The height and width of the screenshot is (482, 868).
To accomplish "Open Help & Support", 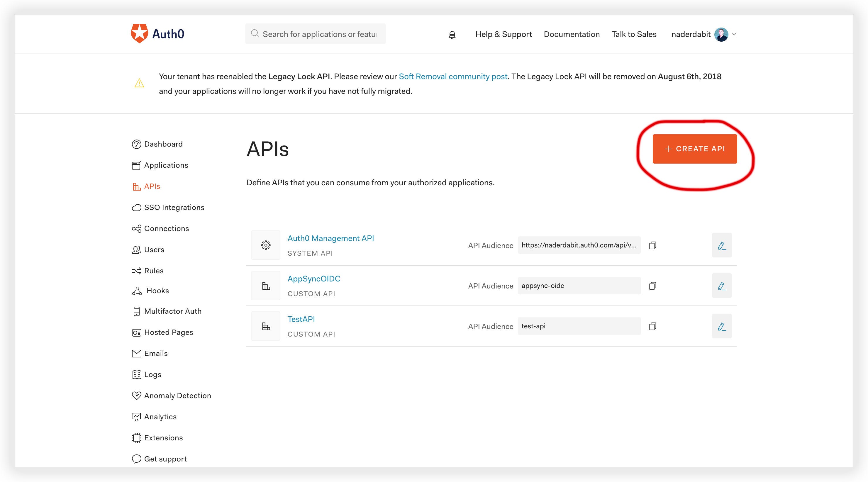I will [x=504, y=34].
